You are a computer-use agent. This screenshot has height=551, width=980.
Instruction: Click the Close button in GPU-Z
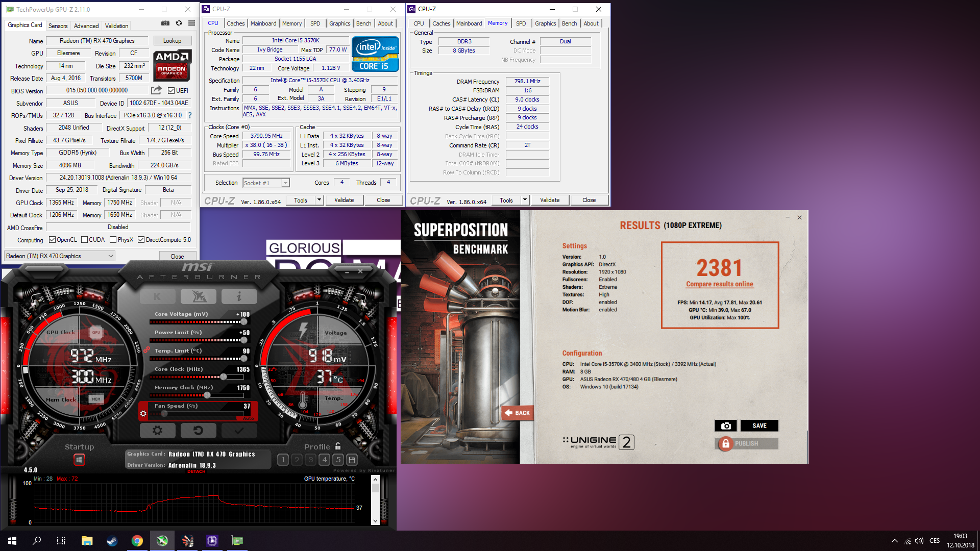coord(177,256)
